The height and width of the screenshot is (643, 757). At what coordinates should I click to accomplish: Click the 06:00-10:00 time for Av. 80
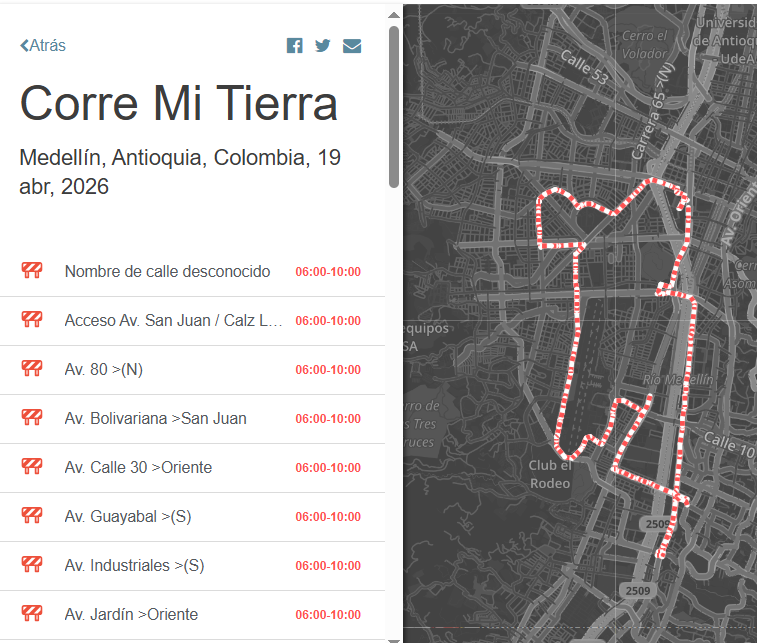(328, 370)
